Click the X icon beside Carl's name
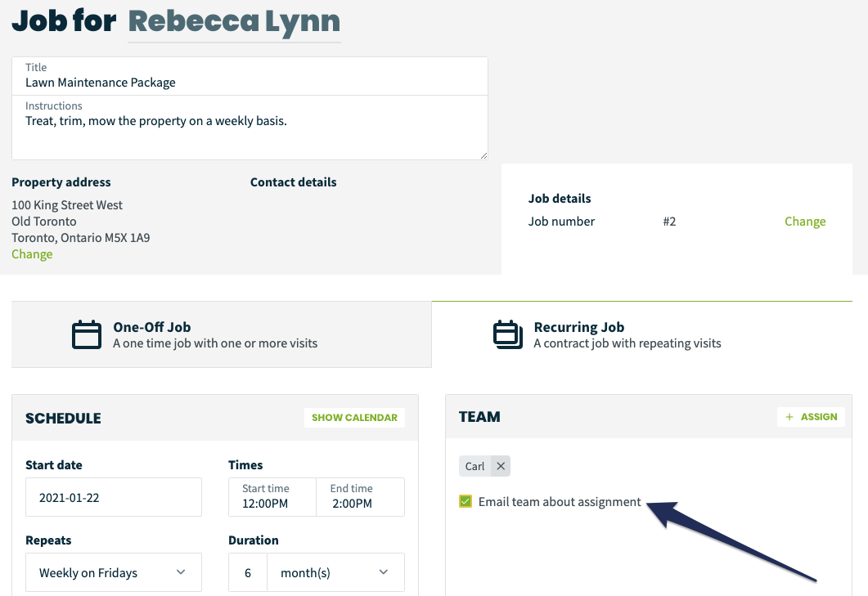Screen dimensions: 868x596 502,465
